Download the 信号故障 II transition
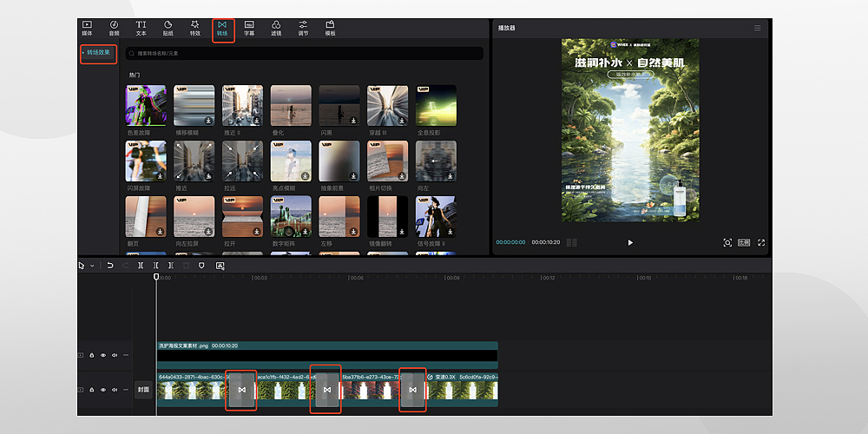Image resolution: width=868 pixels, height=434 pixels. (x=450, y=231)
